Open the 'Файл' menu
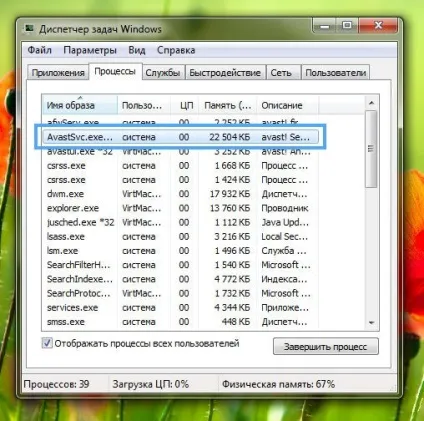The width and height of the screenshot is (424, 421). (39, 50)
